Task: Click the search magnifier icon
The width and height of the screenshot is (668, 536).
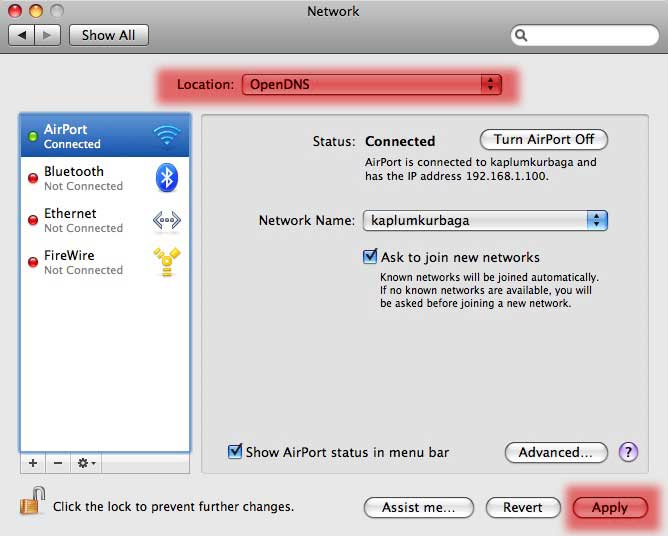Action: point(521,35)
